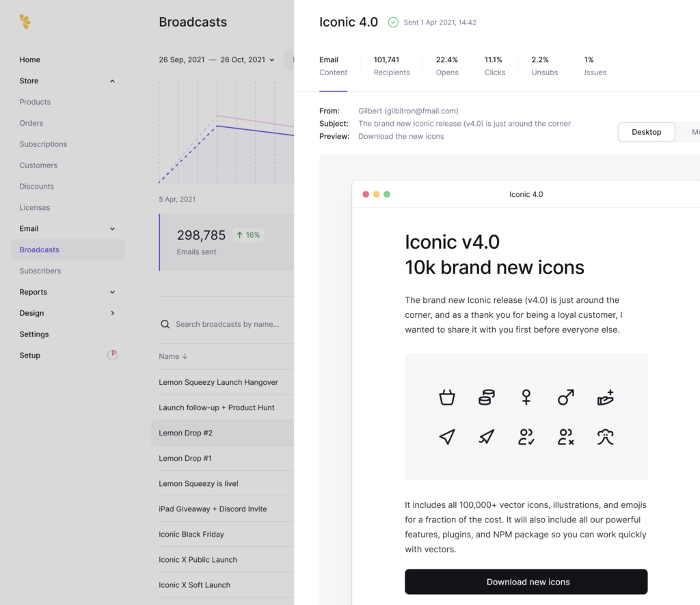Click the sender address Gilbert (gilbitron@fmail.com)
This screenshot has height=605, width=700.
tap(408, 111)
